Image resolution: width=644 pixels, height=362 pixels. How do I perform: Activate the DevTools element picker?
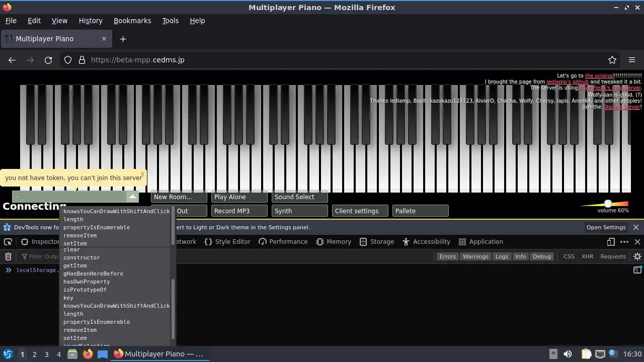click(x=8, y=242)
